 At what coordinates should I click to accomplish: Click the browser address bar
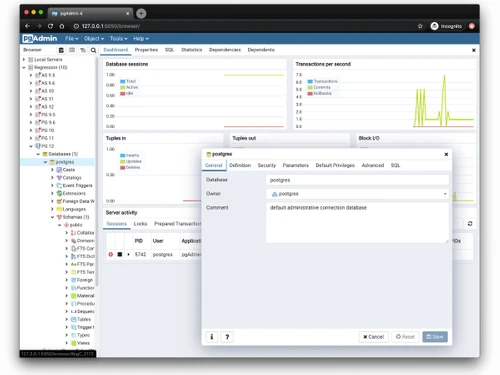pos(242,26)
